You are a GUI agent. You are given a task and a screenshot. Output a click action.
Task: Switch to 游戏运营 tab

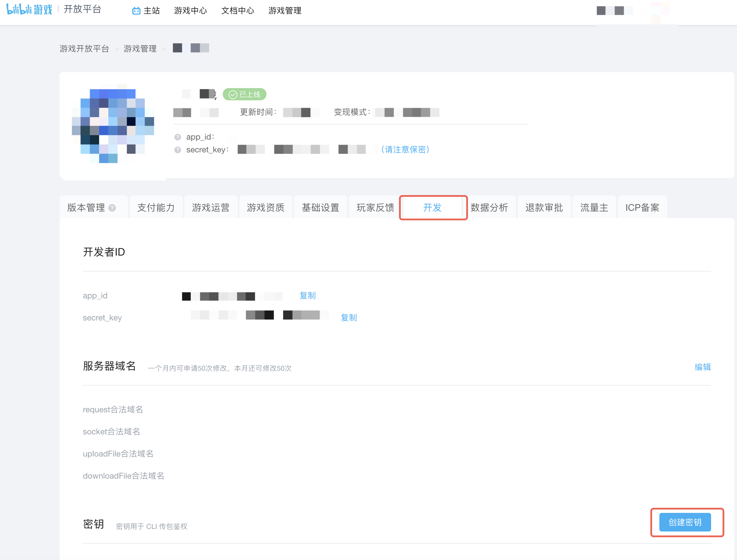(211, 208)
